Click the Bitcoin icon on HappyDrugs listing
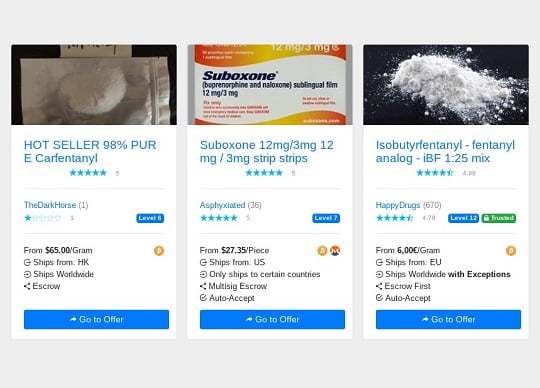 click(511, 251)
